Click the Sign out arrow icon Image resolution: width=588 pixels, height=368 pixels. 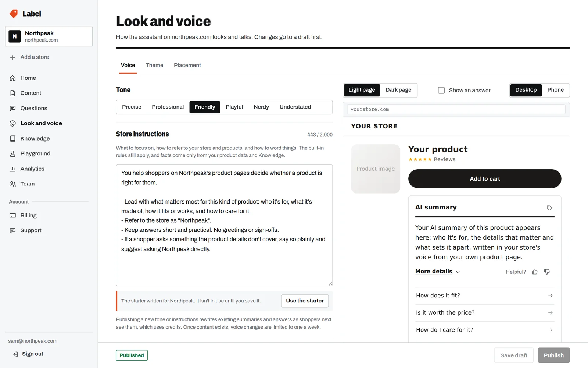click(15, 354)
